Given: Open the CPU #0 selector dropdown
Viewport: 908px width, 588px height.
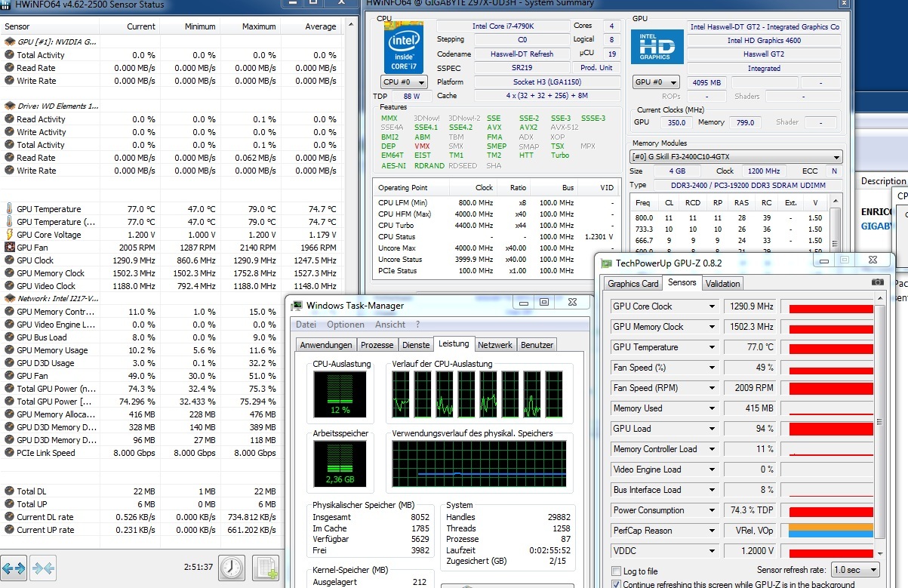Looking at the screenshot, I should (x=404, y=82).
